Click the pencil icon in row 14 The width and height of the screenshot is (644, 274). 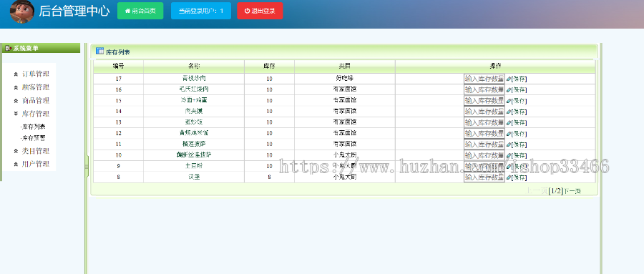pyautogui.click(x=509, y=112)
